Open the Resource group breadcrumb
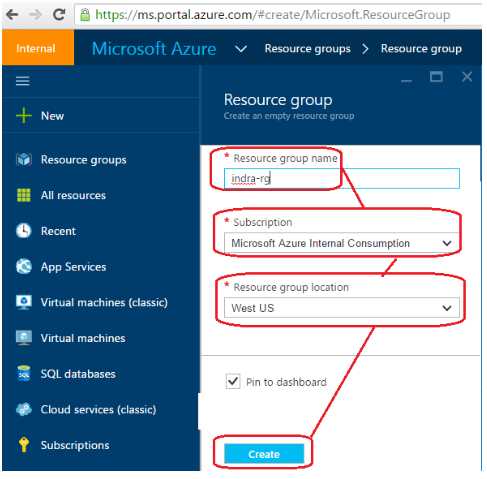Viewport: 487px width, 479px height. point(421,49)
